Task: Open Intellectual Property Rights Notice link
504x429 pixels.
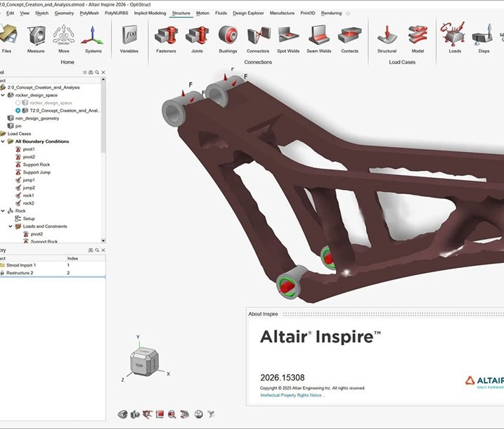Action: pyautogui.click(x=292, y=395)
